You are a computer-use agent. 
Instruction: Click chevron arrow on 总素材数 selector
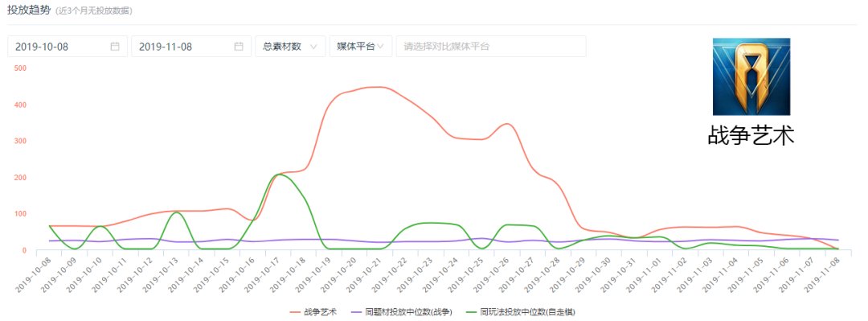(x=314, y=47)
